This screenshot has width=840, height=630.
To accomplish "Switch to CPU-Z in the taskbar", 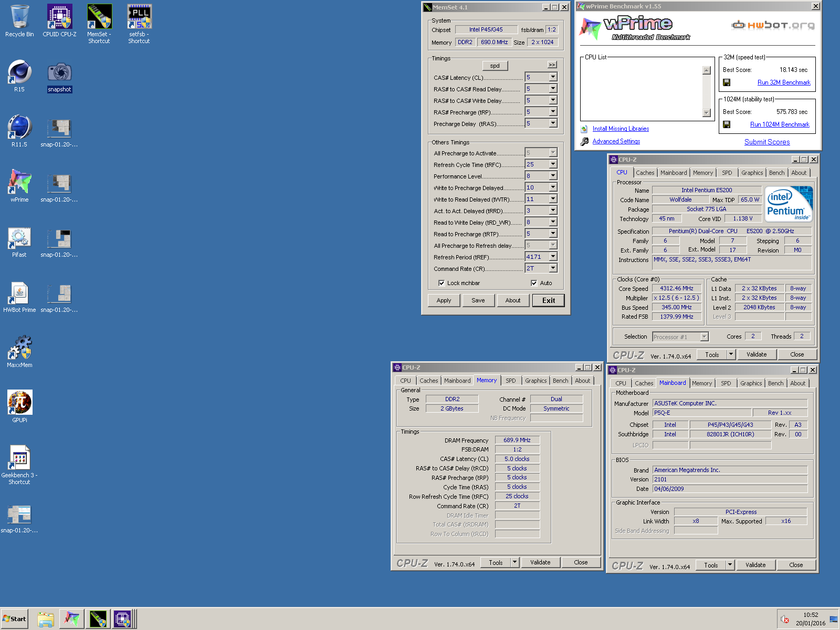I will pyautogui.click(x=123, y=619).
